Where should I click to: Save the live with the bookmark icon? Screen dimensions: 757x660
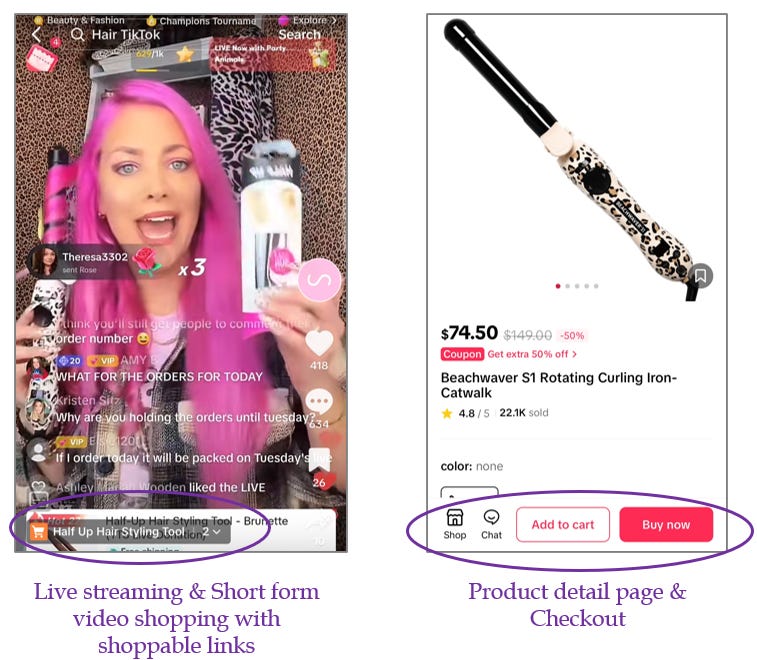point(320,460)
